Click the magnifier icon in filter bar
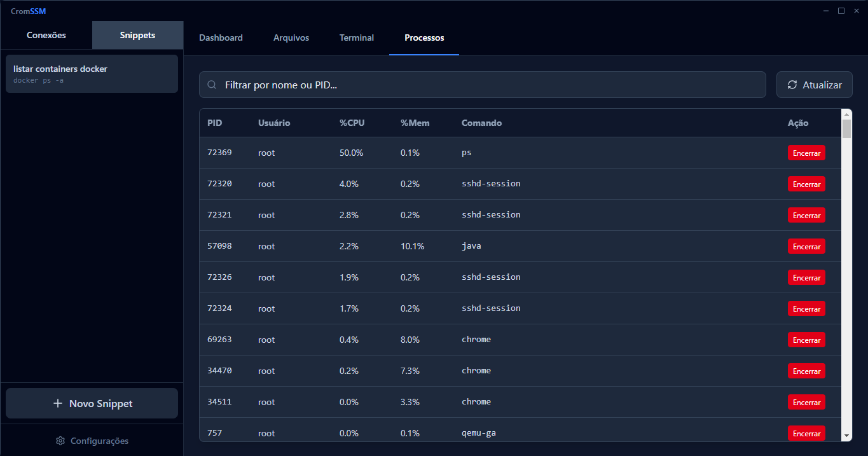 coord(212,85)
